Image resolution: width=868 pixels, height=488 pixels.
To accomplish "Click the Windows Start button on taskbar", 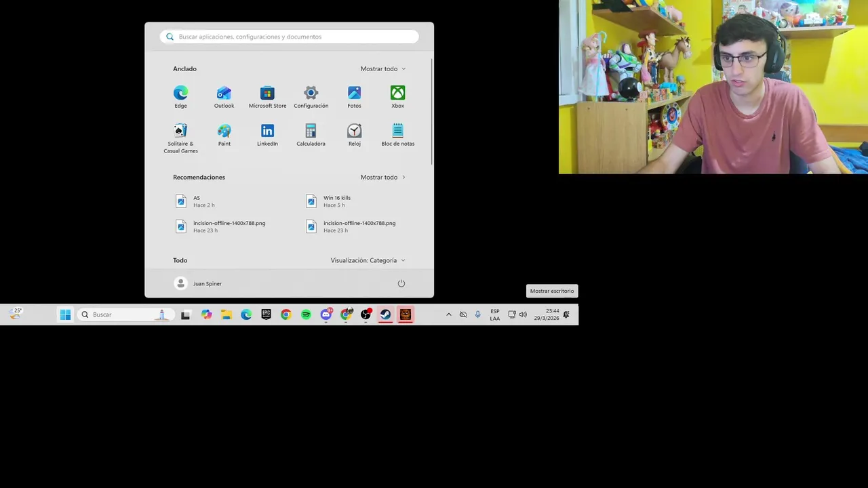I will pyautogui.click(x=65, y=314).
